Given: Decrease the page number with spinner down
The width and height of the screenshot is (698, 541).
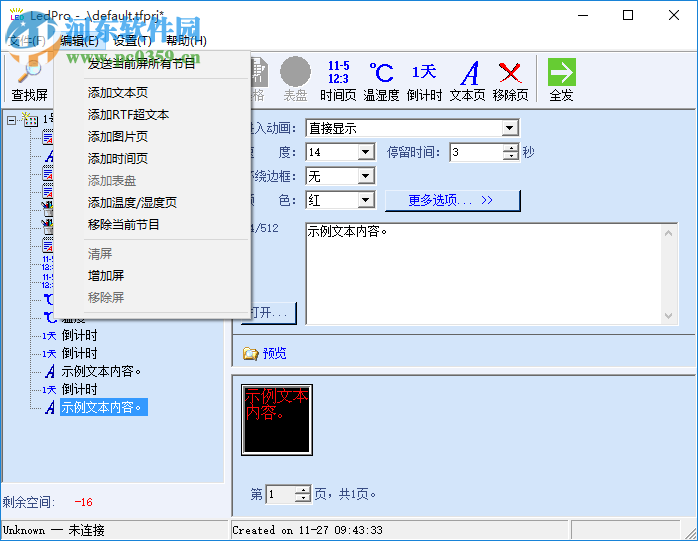Looking at the screenshot, I should point(303,499).
